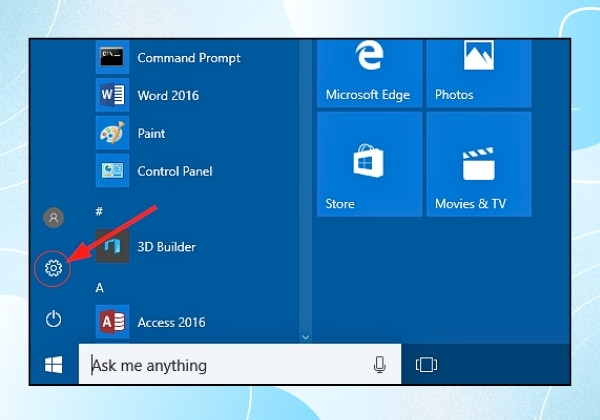Viewport: 600px width, 420px height.
Task: Open Command Prompt icon in app list
Action: coord(112,57)
